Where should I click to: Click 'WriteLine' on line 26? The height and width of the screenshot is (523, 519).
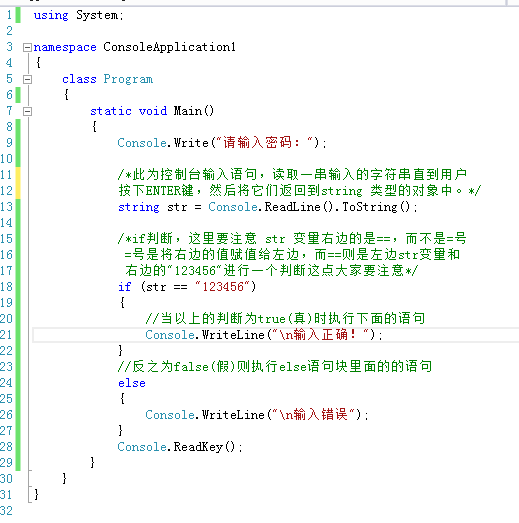tap(233, 415)
